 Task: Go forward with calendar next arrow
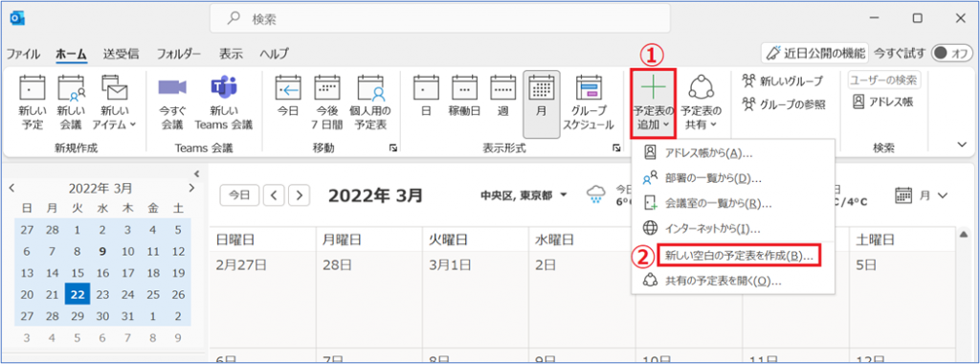tap(300, 195)
